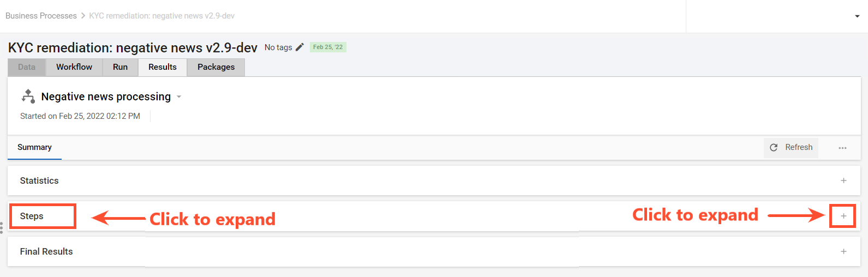
Task: Open the three-dots more options menu
Action: 843,148
